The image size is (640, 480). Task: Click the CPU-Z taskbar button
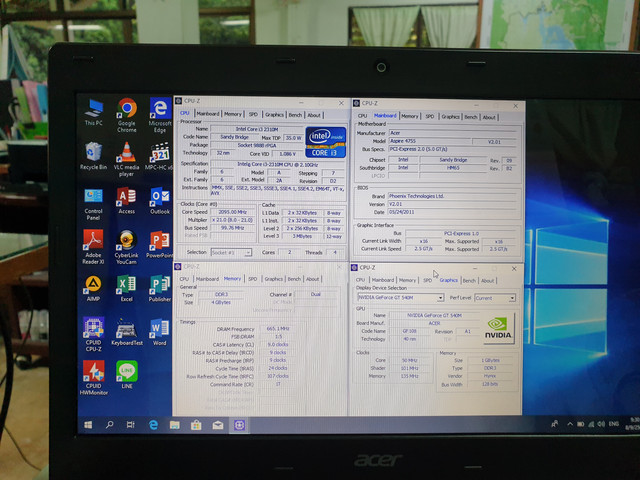click(240, 425)
